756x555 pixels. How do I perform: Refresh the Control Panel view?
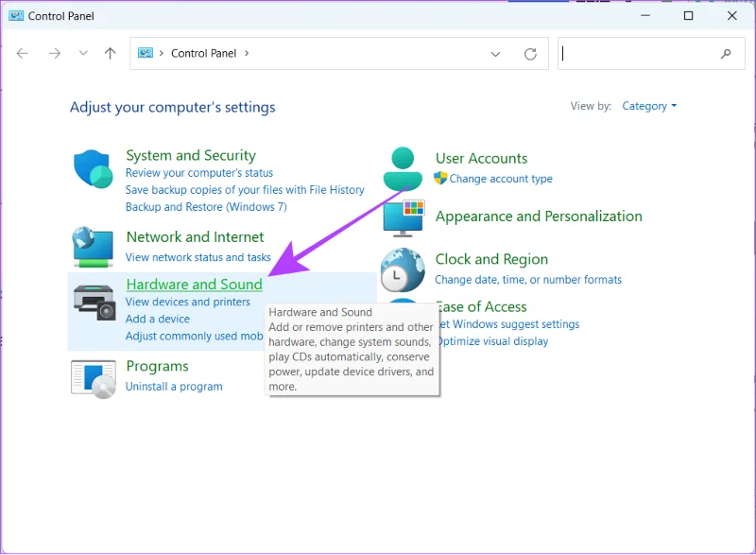point(530,54)
